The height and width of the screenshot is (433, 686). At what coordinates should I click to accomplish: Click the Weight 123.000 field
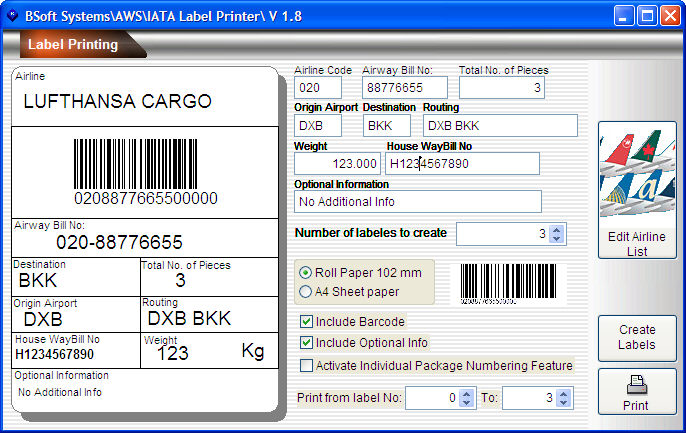(337, 164)
